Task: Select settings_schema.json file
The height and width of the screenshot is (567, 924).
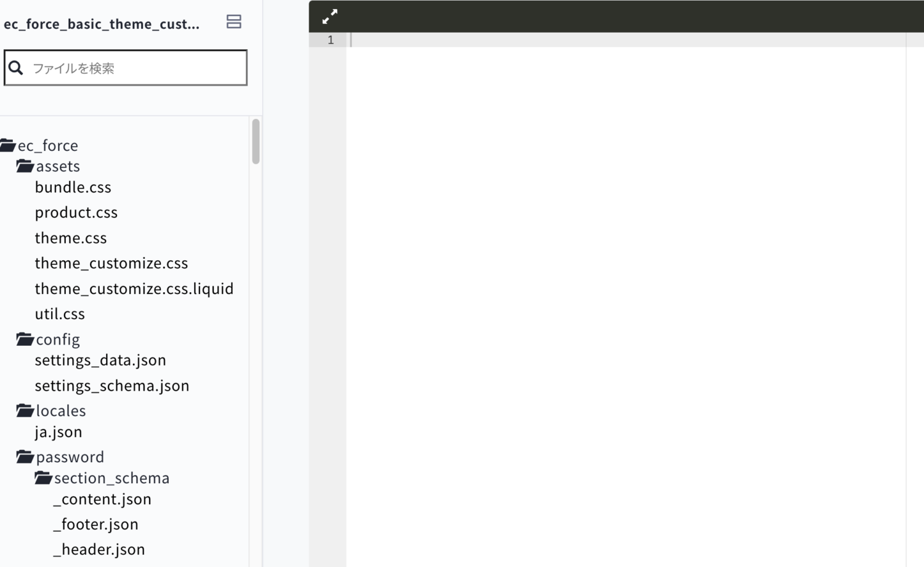Action: point(111,386)
